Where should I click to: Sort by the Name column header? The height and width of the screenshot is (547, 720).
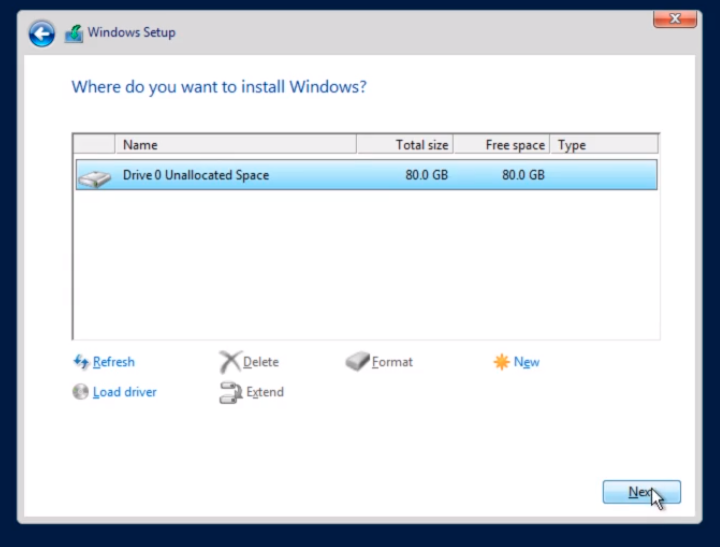point(236,145)
